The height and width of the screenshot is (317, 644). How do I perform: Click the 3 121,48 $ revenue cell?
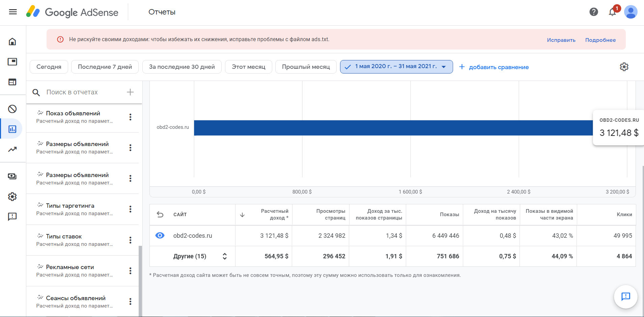[274, 236]
